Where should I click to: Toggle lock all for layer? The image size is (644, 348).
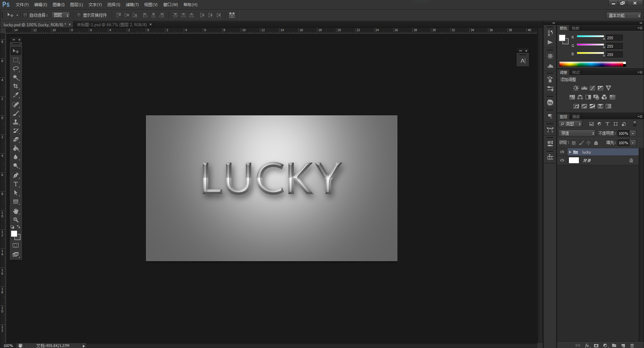pos(596,143)
